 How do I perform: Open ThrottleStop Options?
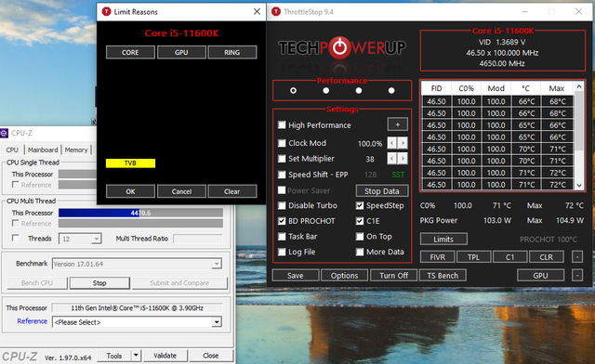(344, 275)
